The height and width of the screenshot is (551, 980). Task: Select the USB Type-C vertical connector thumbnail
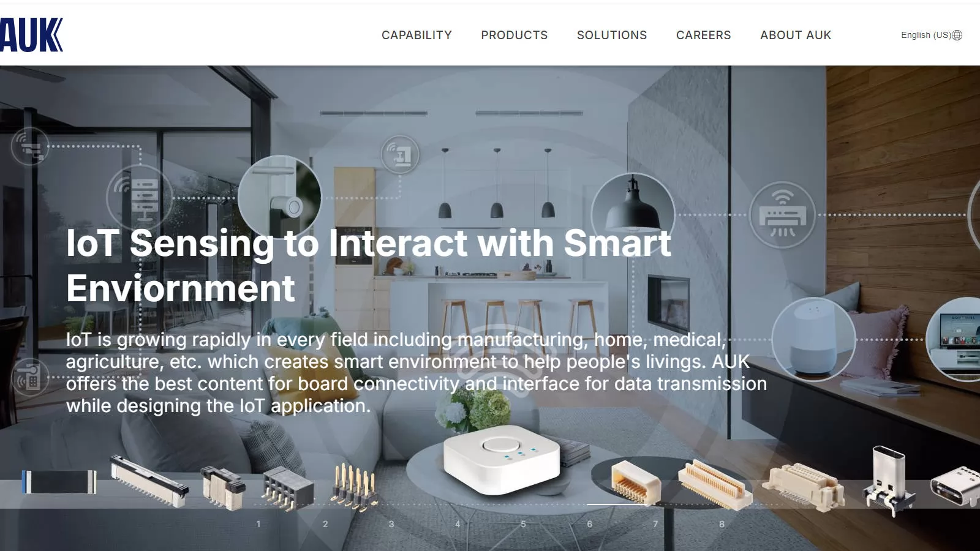[889, 481]
